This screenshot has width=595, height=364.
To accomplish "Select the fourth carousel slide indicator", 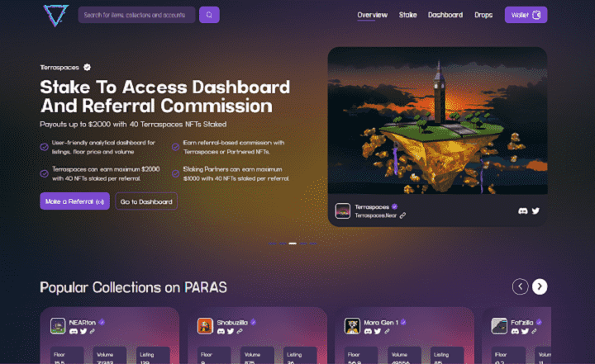I will tap(302, 243).
